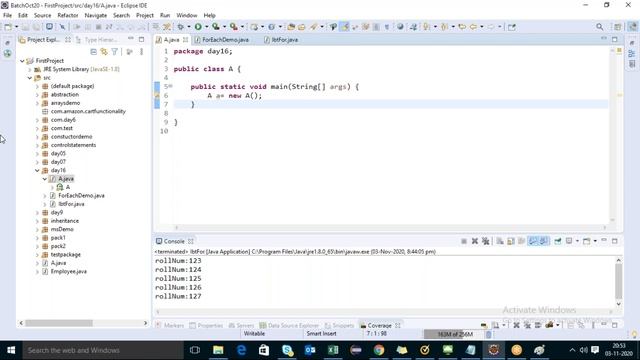
Task: Click the Skype icon in taskbar
Action: (287, 350)
